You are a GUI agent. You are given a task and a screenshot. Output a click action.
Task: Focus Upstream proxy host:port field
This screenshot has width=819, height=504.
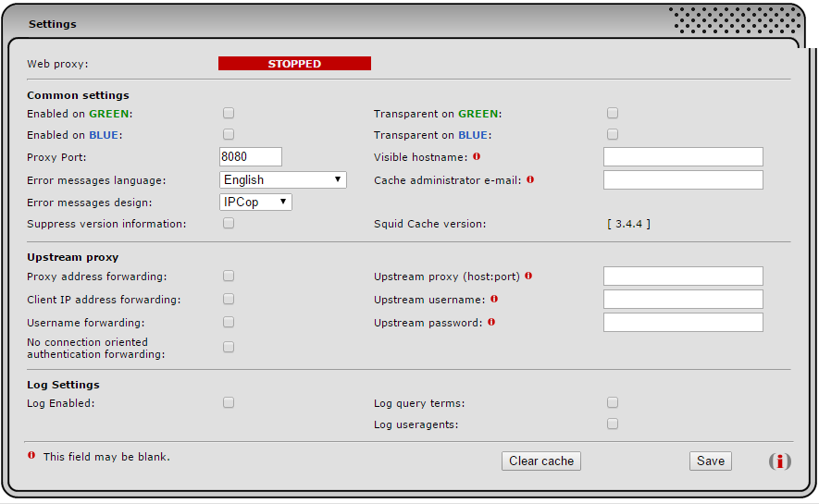click(683, 276)
